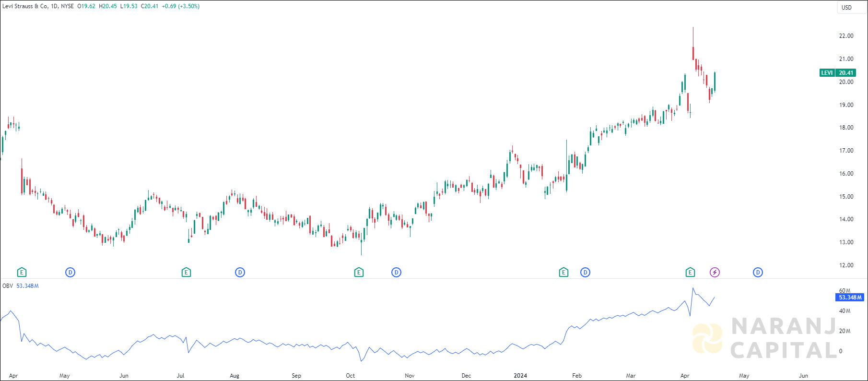Click the dividend marker in February 2024
Screen dimensions: 868x381
point(585,273)
